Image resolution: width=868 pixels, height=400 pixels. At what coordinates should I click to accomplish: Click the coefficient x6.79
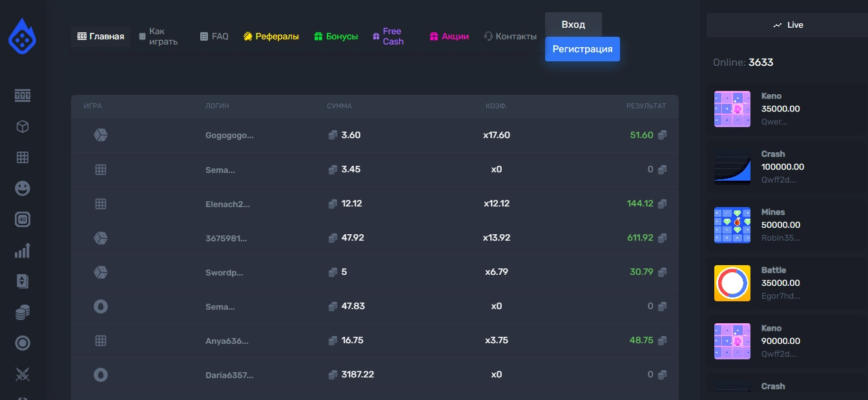pyautogui.click(x=497, y=272)
